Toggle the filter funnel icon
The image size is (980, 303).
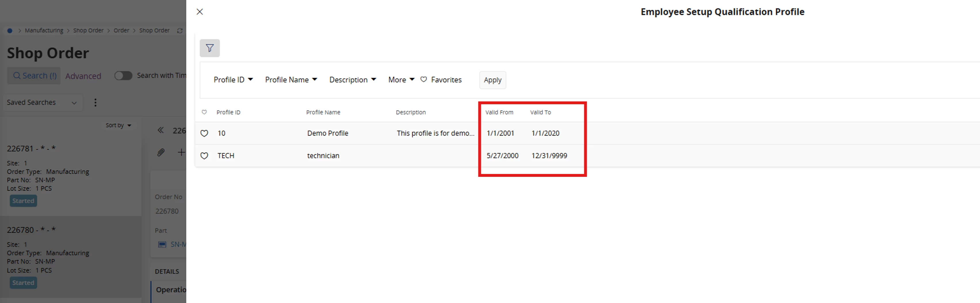[210, 48]
